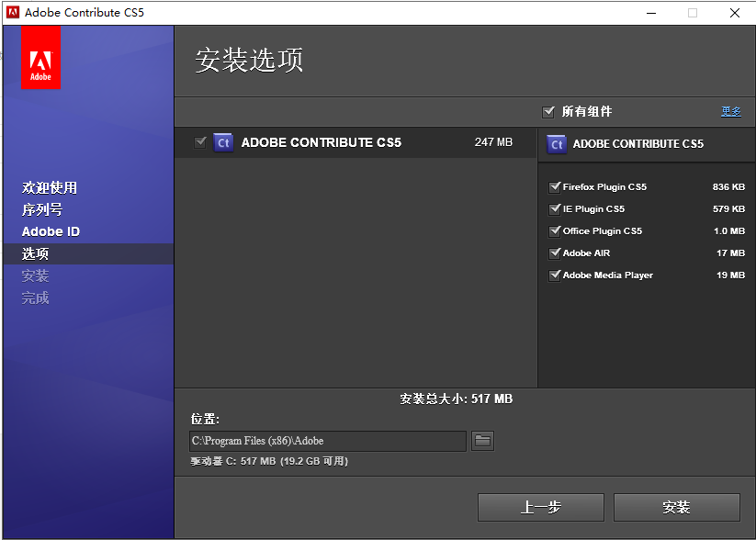The width and height of the screenshot is (756, 540).
Task: Click the Ct icon next to ADOBE CONTRIBUTE CS5
Action: 222,142
